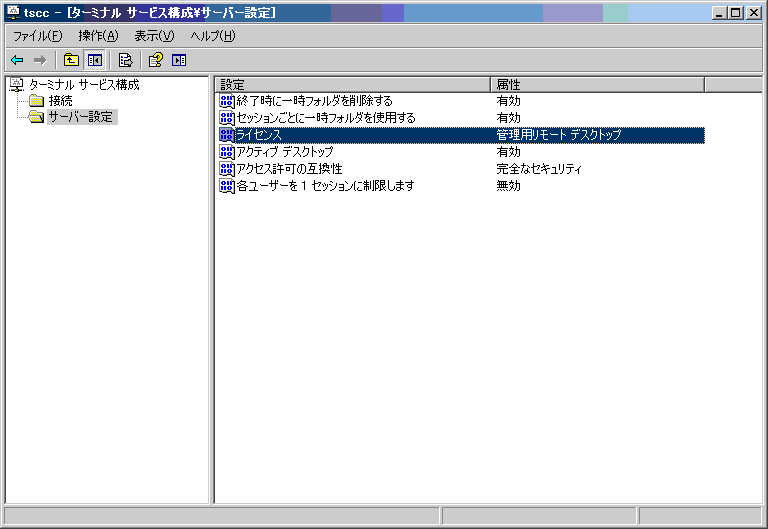Click 有効 value of アクティブ デスクトップ row
Screen dimensions: 768x529
(x=508, y=152)
